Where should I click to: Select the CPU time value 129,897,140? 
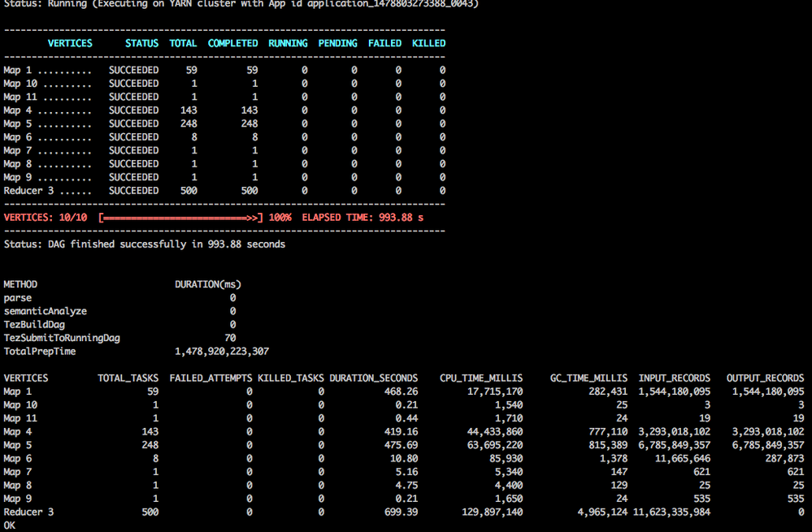click(x=492, y=513)
